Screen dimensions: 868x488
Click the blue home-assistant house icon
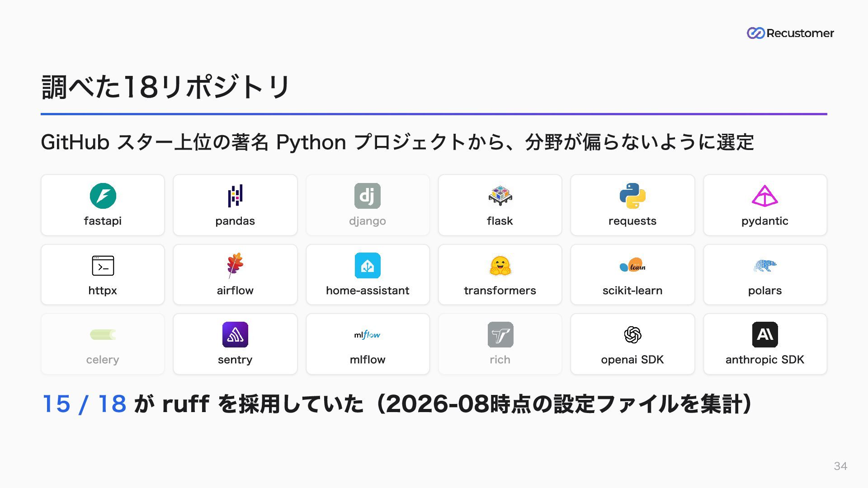coord(368,265)
